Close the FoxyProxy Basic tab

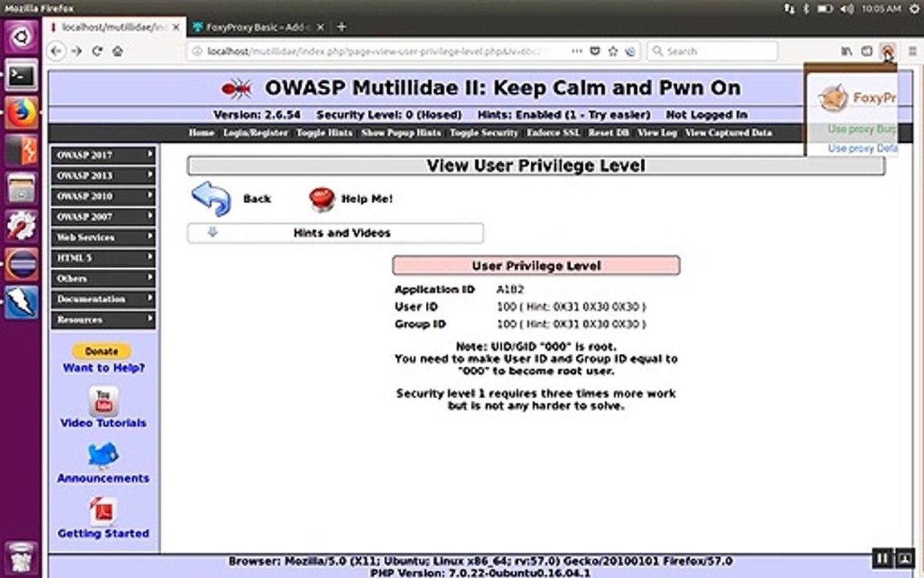point(320,27)
